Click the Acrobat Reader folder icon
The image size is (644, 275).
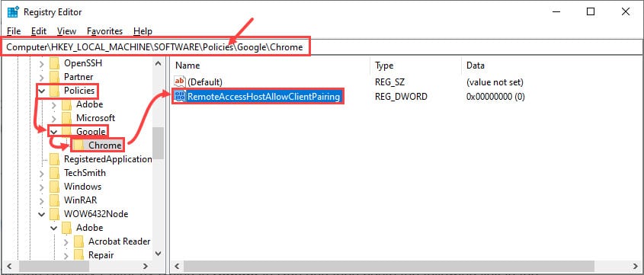(79, 241)
